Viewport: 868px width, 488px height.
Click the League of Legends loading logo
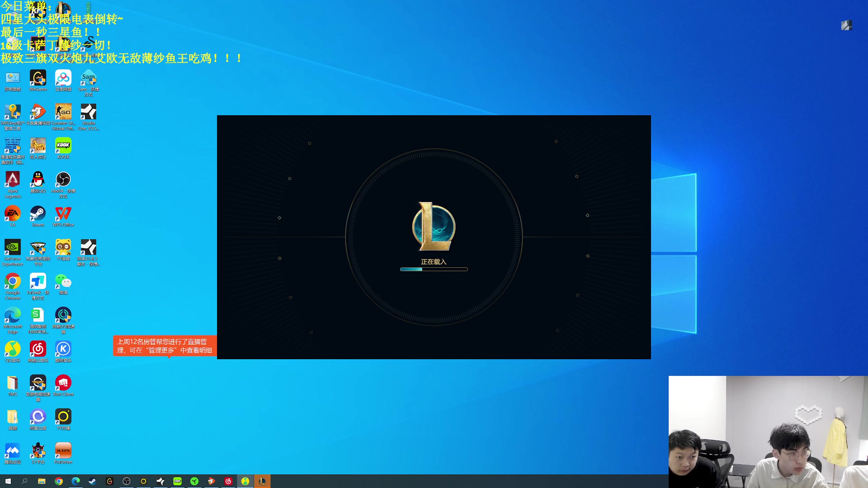click(434, 226)
